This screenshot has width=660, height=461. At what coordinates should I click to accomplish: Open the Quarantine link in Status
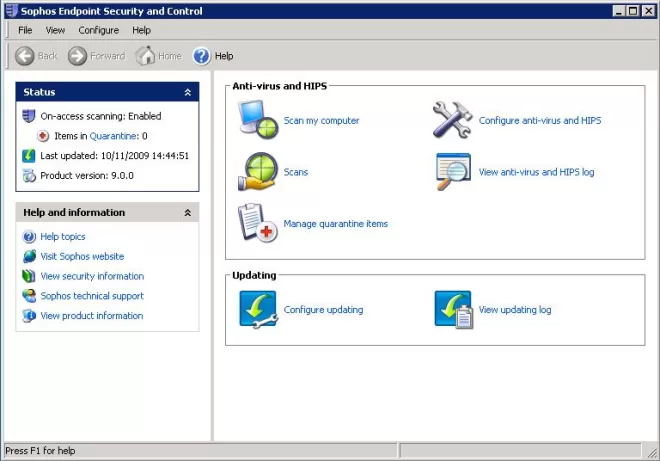113,136
